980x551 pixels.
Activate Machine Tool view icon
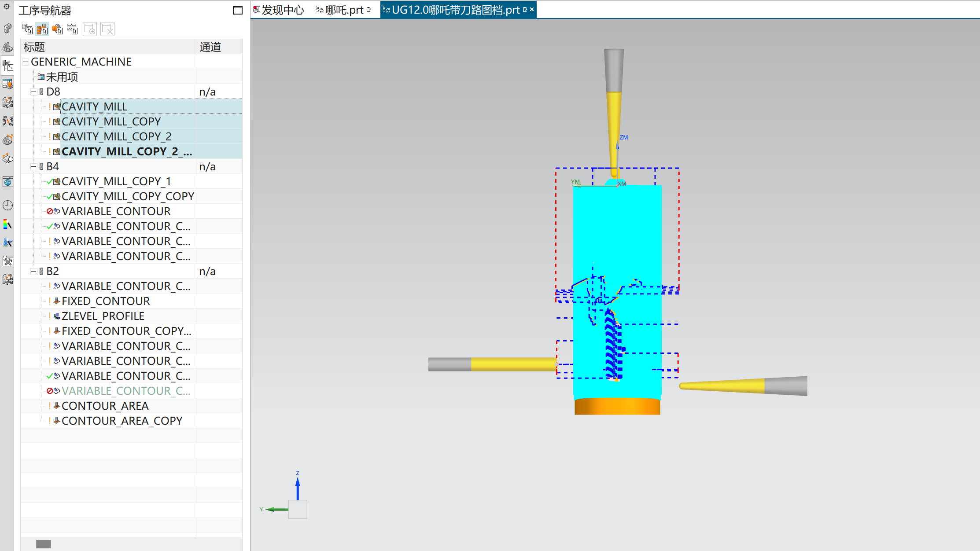(42, 29)
